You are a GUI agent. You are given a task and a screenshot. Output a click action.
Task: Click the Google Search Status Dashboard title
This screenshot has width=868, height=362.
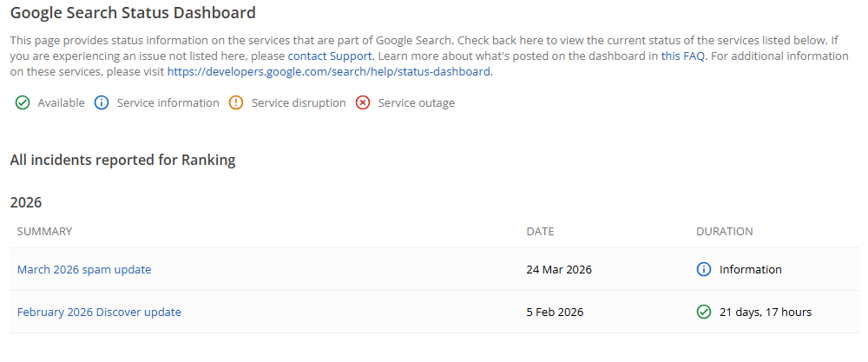133,13
